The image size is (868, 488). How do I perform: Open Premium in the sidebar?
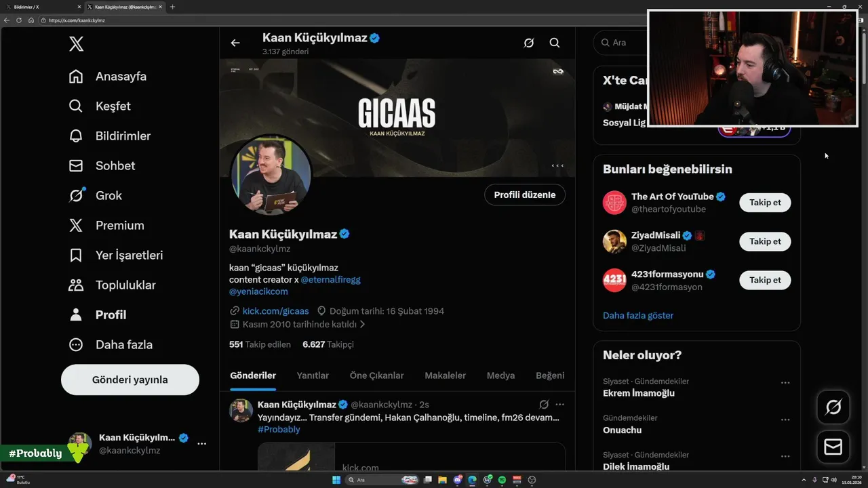pos(106,226)
